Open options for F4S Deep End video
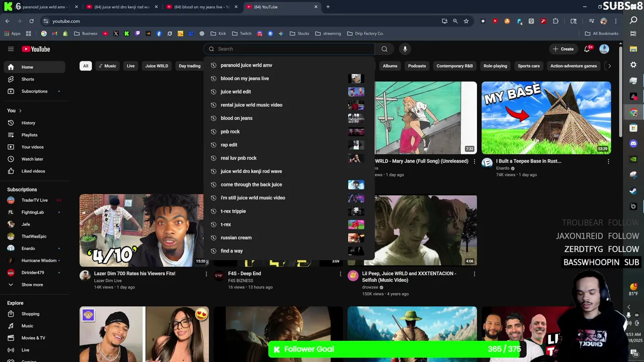This screenshot has height=362, width=644. 340,274
